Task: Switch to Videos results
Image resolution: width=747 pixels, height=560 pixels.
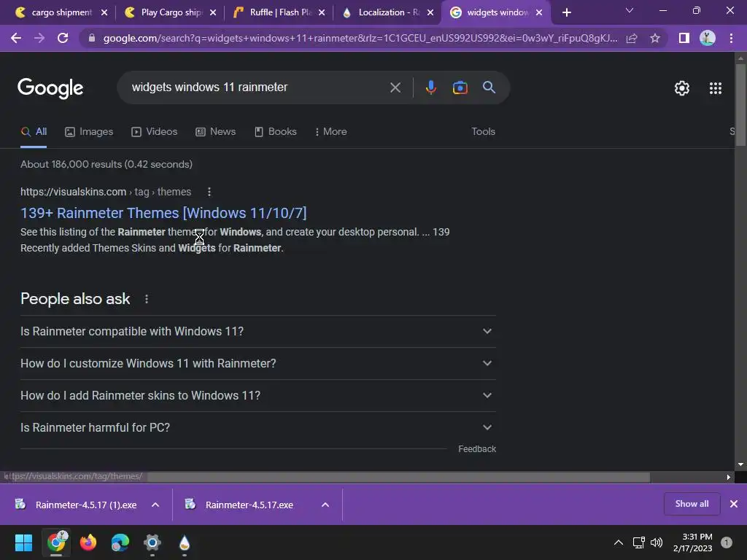Action: [x=155, y=132]
